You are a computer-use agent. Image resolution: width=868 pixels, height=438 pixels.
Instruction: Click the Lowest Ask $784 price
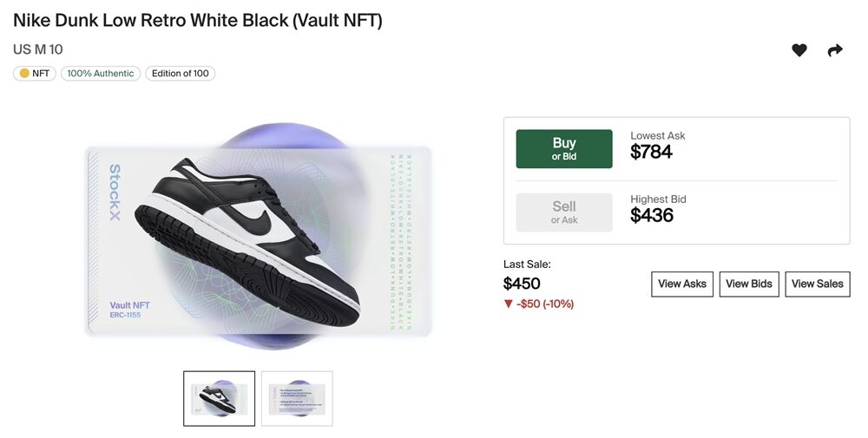(x=652, y=152)
